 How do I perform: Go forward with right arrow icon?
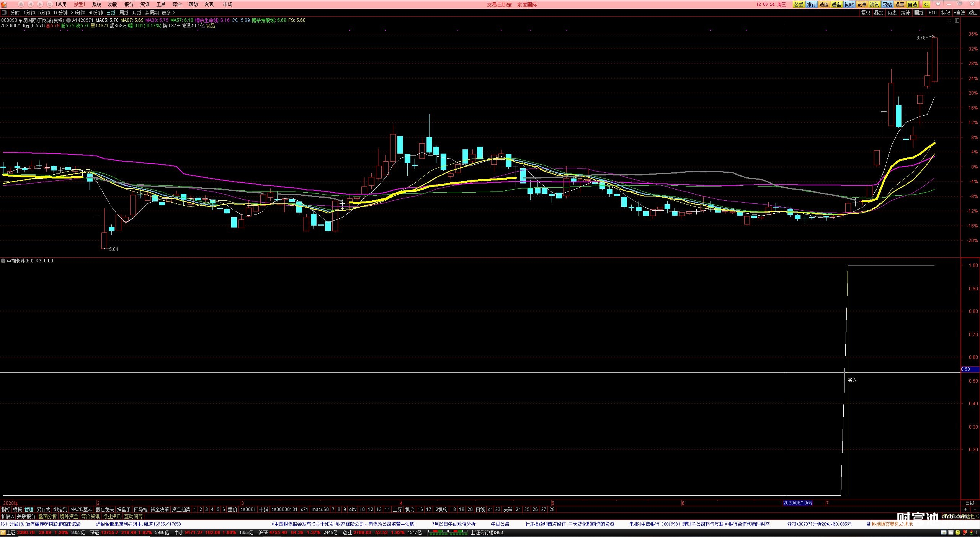click(x=40, y=4)
